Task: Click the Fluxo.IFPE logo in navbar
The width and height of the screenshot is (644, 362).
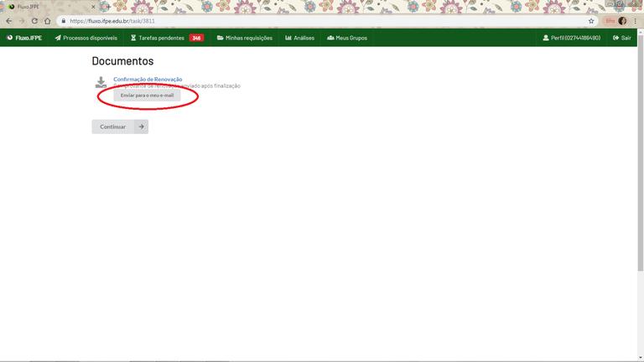Action: [x=24, y=38]
